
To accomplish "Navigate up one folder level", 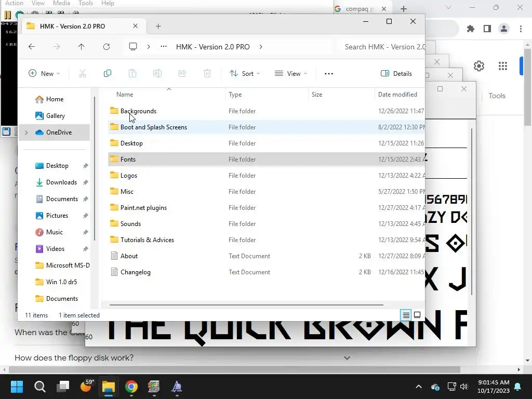I will 81,47.
